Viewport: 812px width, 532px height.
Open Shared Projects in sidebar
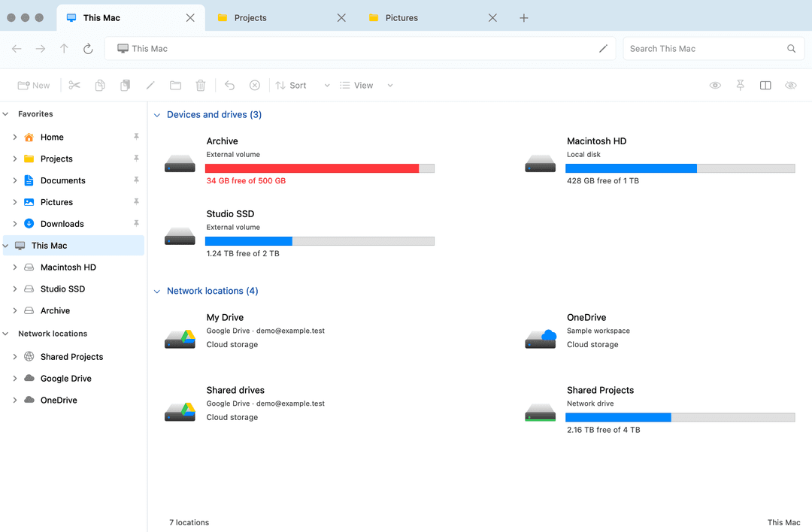tap(74, 357)
